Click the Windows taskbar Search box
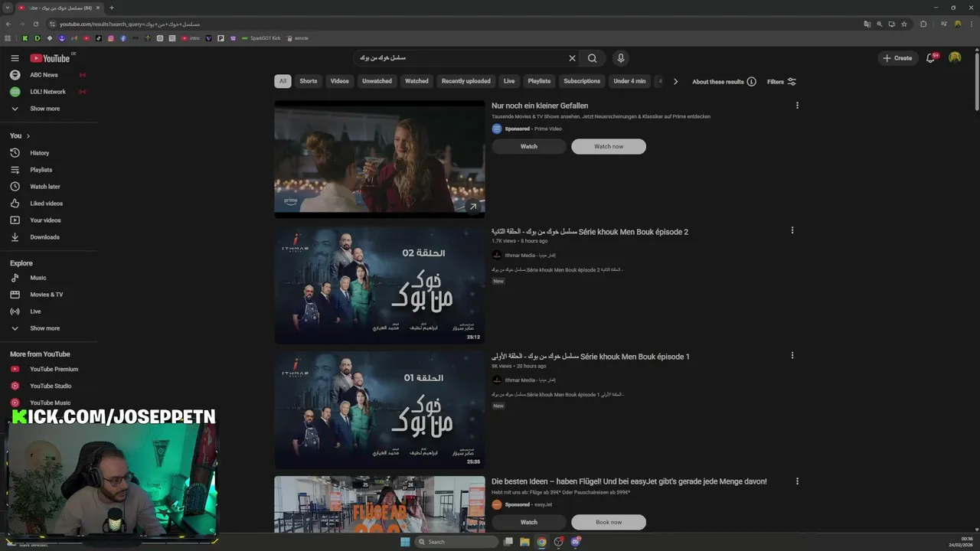Viewport: 980px width, 551px height. click(x=456, y=542)
